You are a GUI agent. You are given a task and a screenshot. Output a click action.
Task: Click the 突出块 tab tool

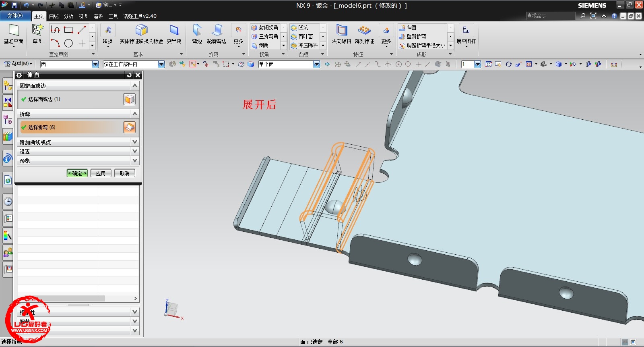click(174, 35)
